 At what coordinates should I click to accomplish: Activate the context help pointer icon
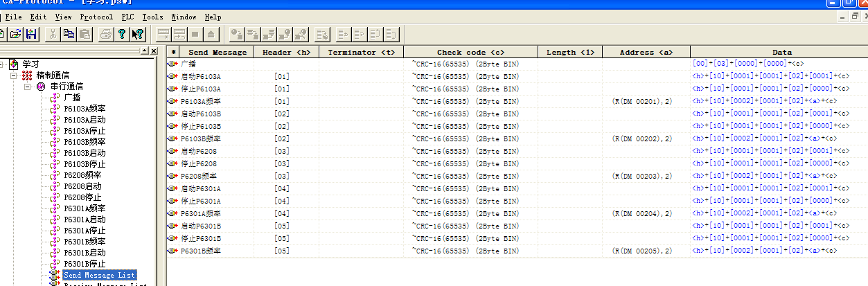coord(137,33)
